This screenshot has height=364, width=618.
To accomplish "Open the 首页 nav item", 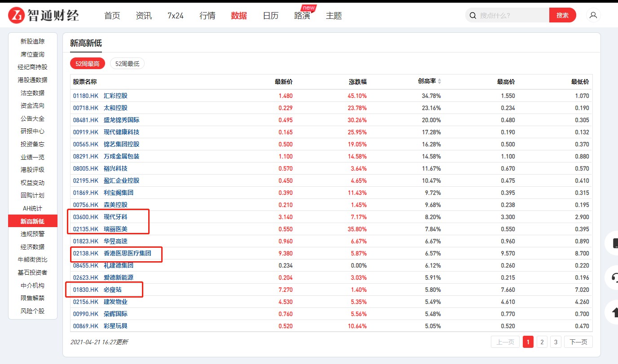I will (112, 16).
